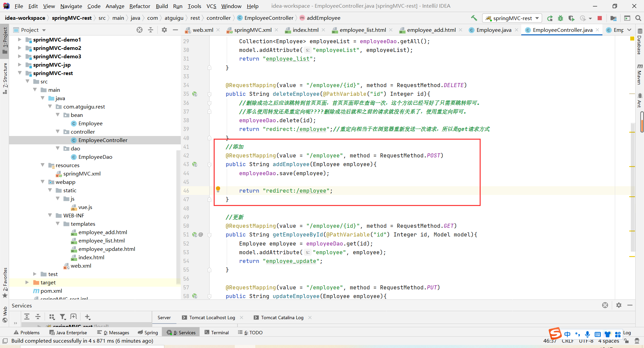Screen dimensions: 644x348
Task: Collapse the templates folder
Action: (58, 224)
